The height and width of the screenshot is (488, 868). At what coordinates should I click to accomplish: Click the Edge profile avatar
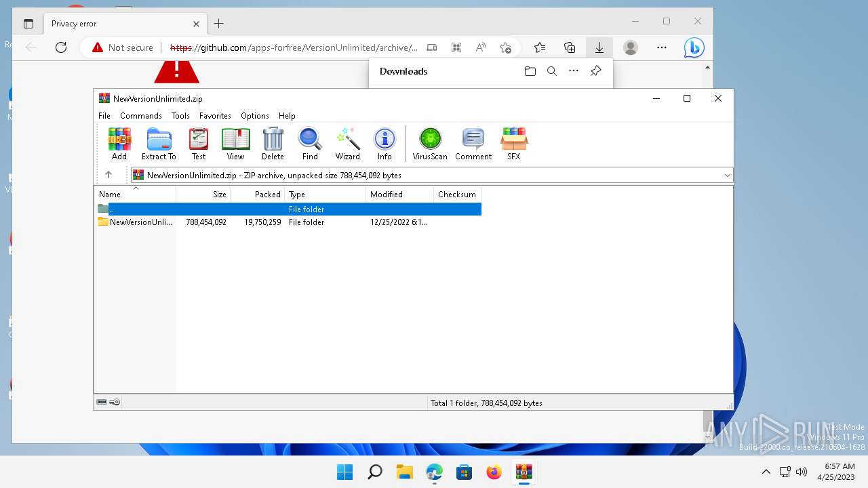tap(631, 47)
